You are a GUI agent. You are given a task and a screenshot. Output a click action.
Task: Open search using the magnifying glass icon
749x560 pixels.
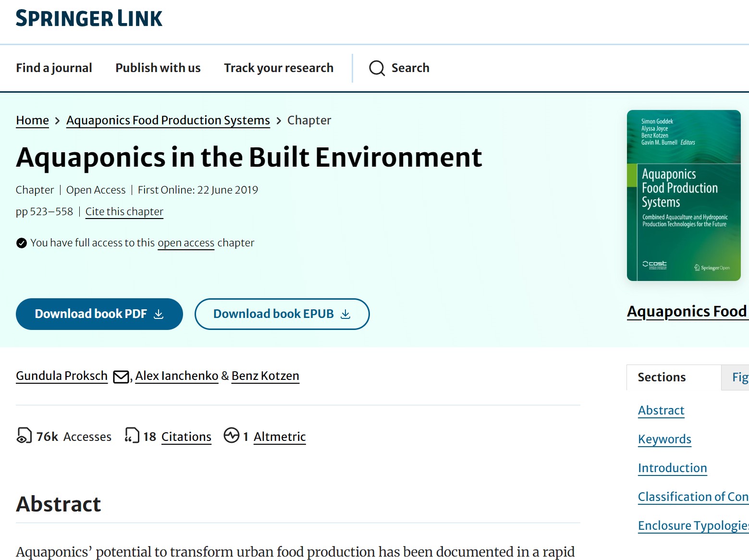pos(377,68)
